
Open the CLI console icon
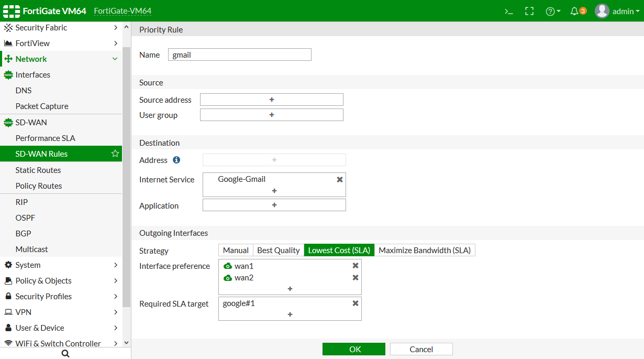pos(508,11)
